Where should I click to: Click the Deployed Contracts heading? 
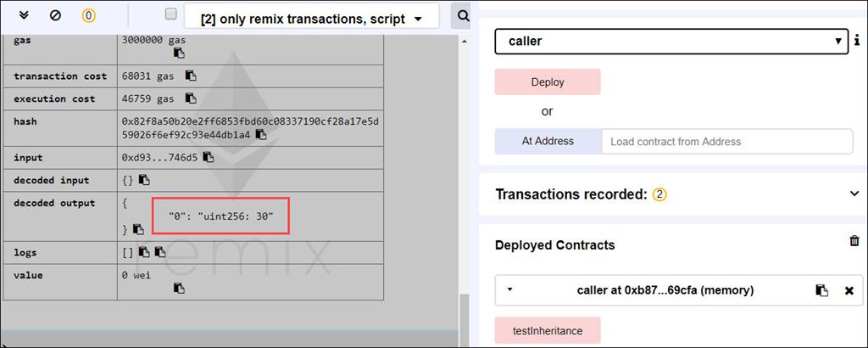[x=554, y=245]
